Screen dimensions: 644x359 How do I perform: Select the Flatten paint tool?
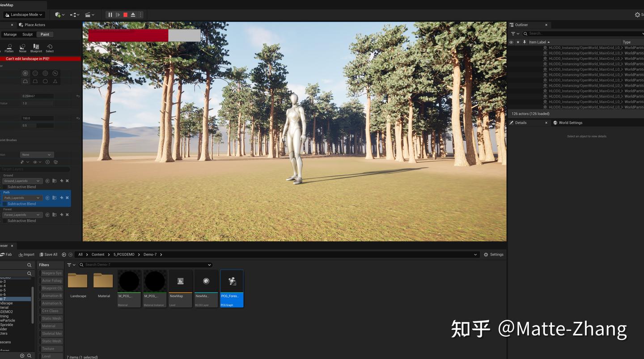click(x=9, y=47)
